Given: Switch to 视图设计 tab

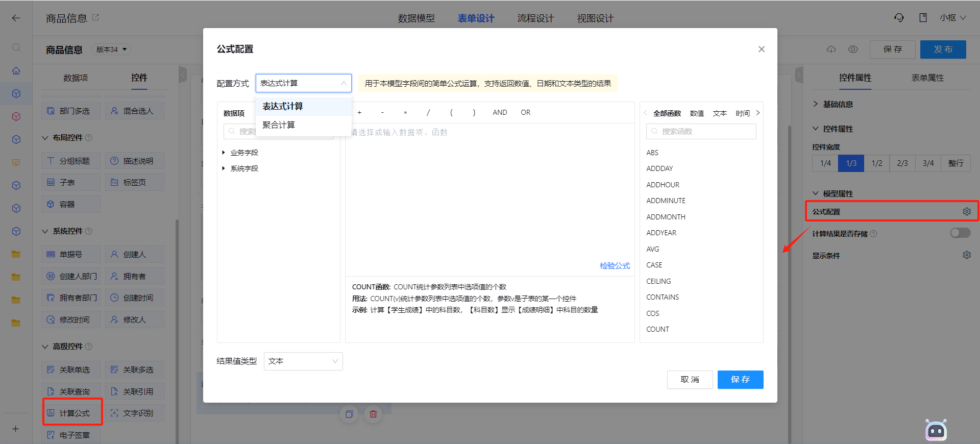Looking at the screenshot, I should [595, 18].
